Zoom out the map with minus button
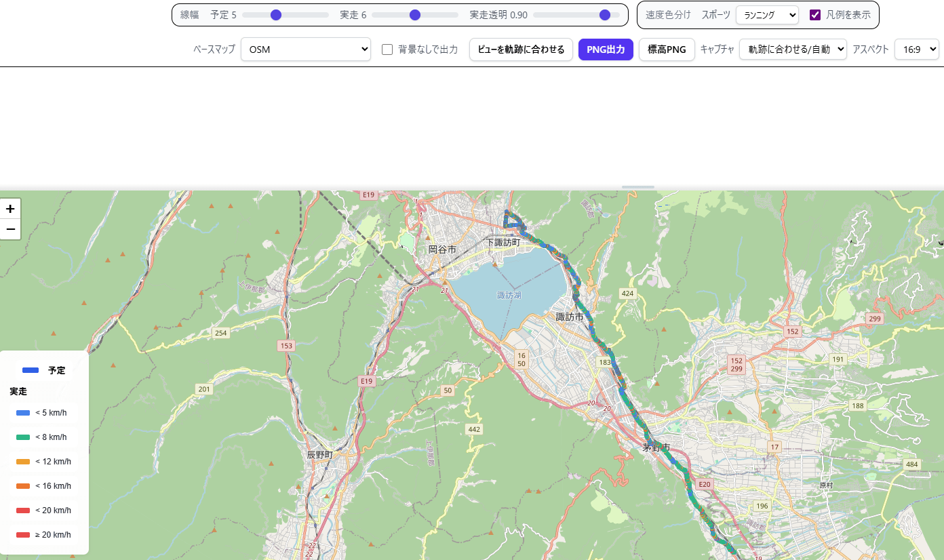 pyautogui.click(x=10, y=229)
